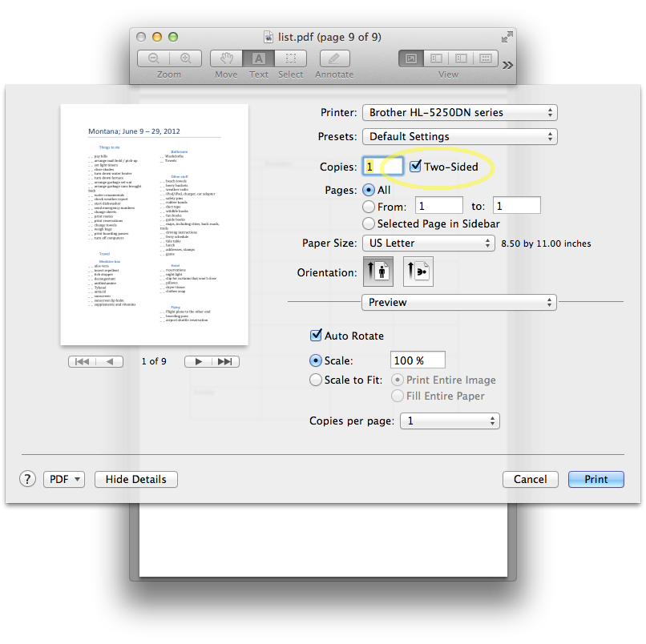The height and width of the screenshot is (644, 646).
Task: Open the Copies per page dropdown
Action: [450, 421]
